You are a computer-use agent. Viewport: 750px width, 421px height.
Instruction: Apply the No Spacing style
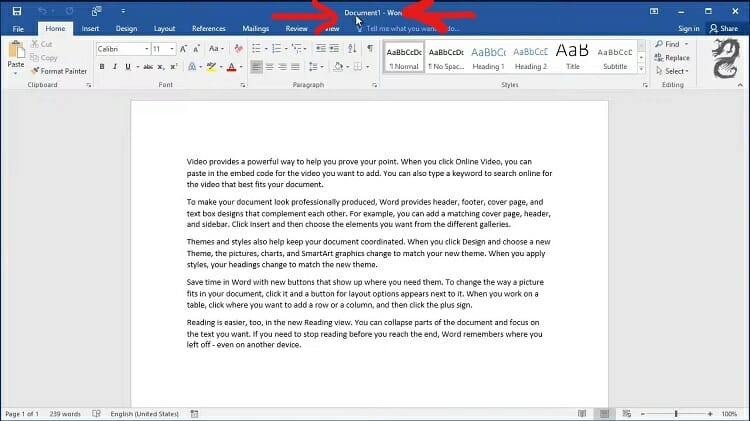coord(446,57)
